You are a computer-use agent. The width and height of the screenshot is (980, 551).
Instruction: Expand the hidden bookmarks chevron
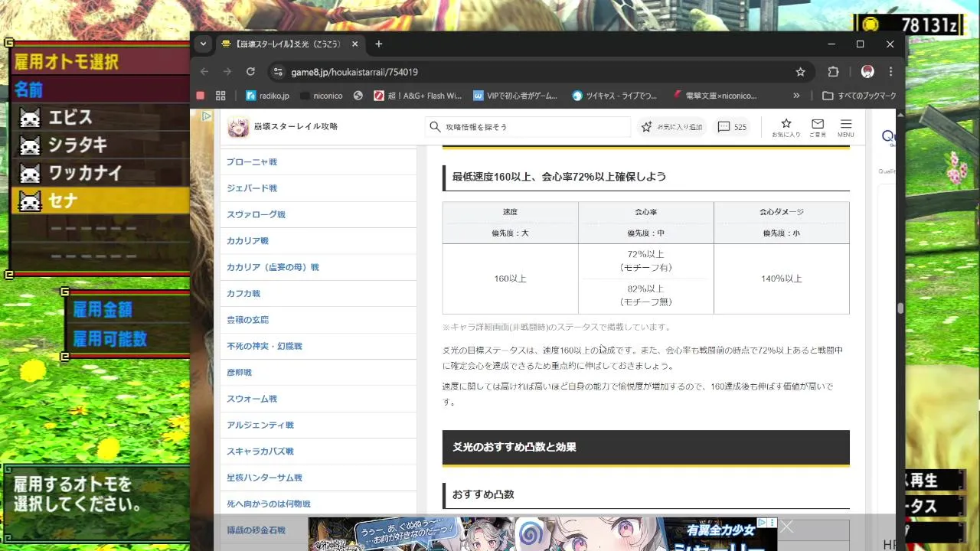point(796,96)
